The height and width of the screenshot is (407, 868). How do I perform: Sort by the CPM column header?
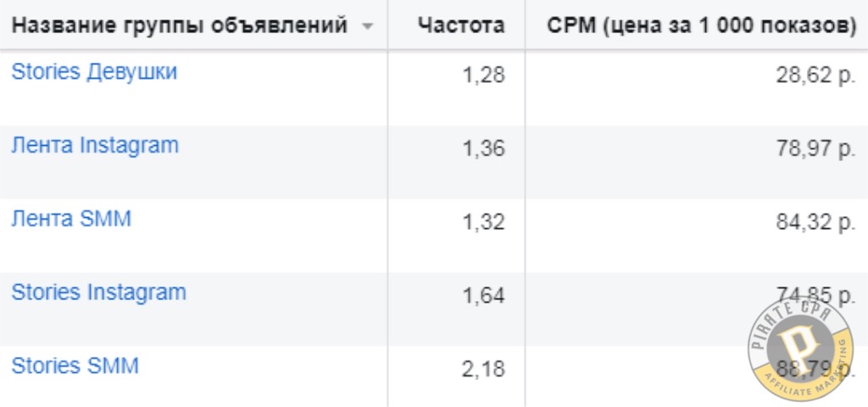tap(701, 26)
